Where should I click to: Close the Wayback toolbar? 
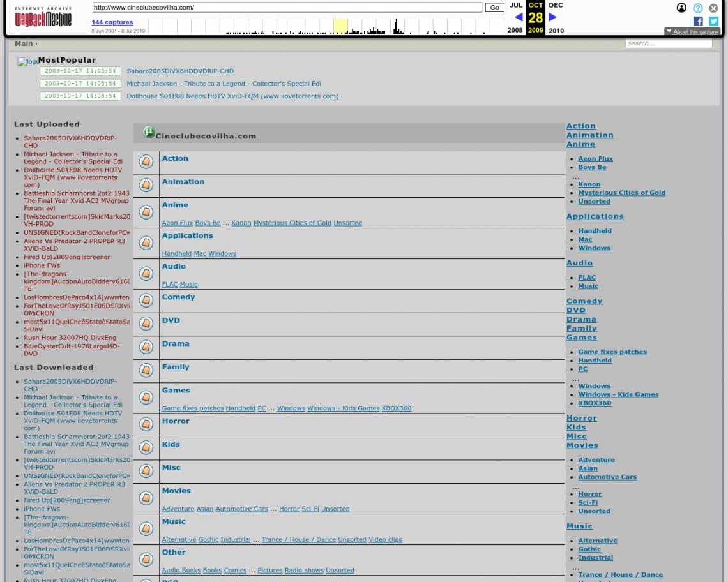click(x=713, y=8)
